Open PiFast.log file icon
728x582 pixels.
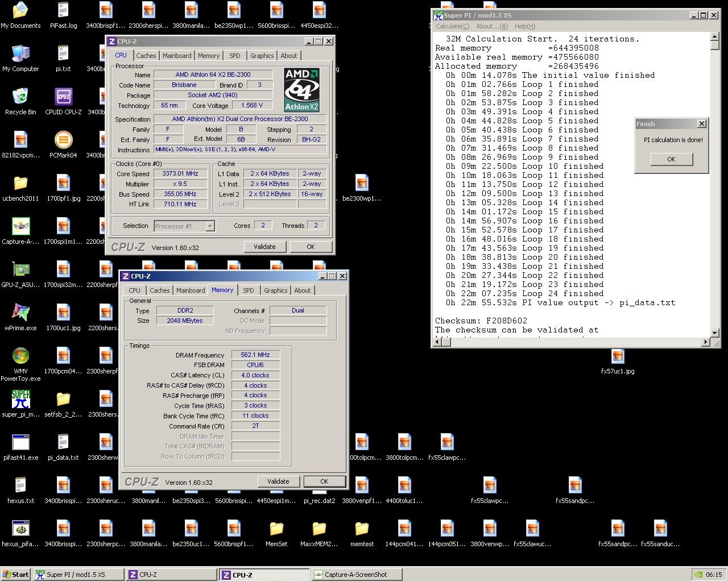[x=63, y=15]
